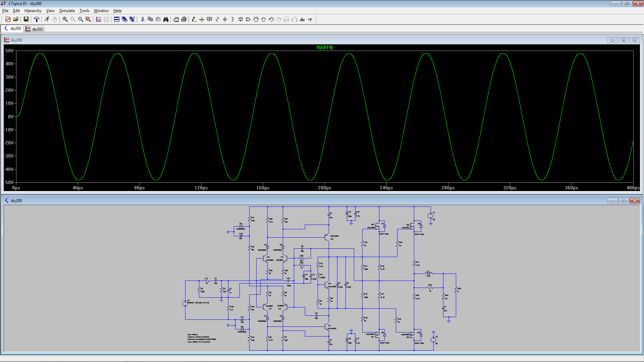644x362 pixels.
Task: Open the Help menu
Action: (x=117, y=11)
